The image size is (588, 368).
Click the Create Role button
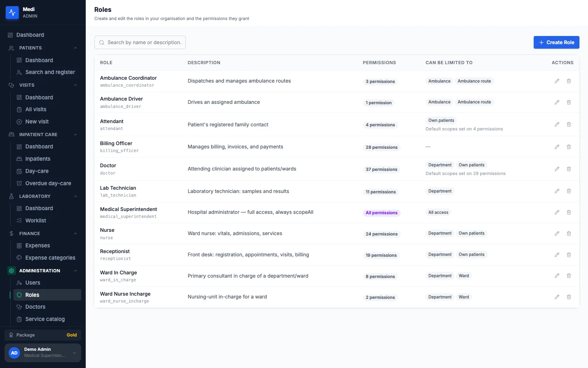[557, 43]
